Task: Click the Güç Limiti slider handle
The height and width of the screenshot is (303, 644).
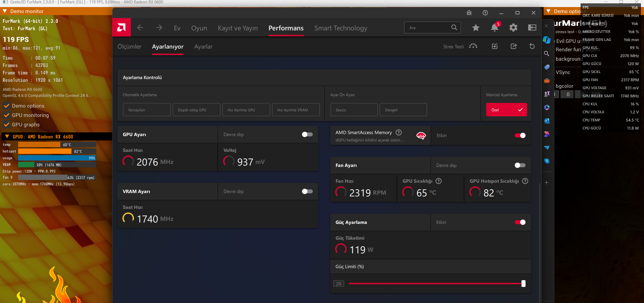Action: [x=523, y=284]
